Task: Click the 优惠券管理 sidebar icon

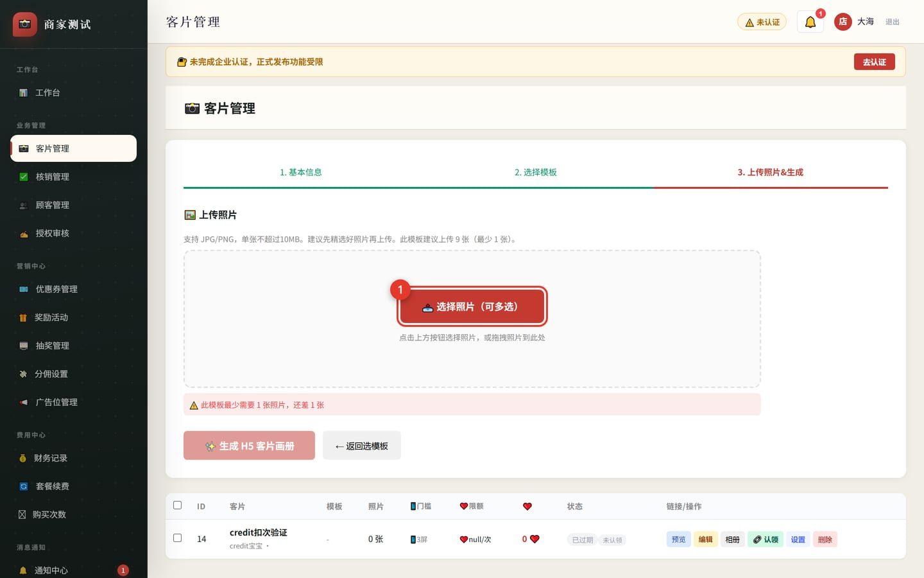Action: tap(23, 289)
